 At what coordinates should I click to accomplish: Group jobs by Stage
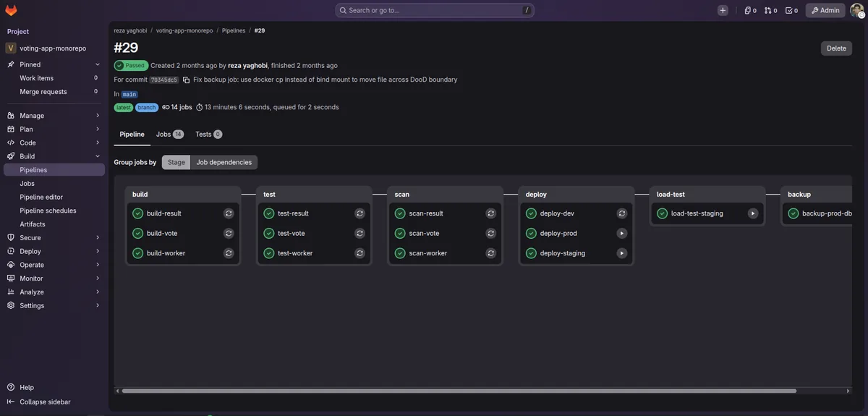pos(176,162)
